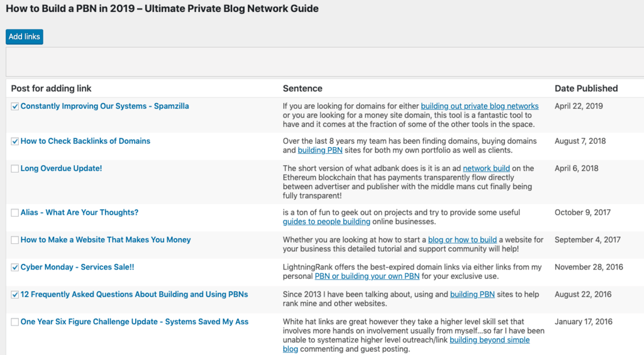Click 'PBN or building your own PBN' link
This screenshot has width=644, height=355.
coord(367,276)
